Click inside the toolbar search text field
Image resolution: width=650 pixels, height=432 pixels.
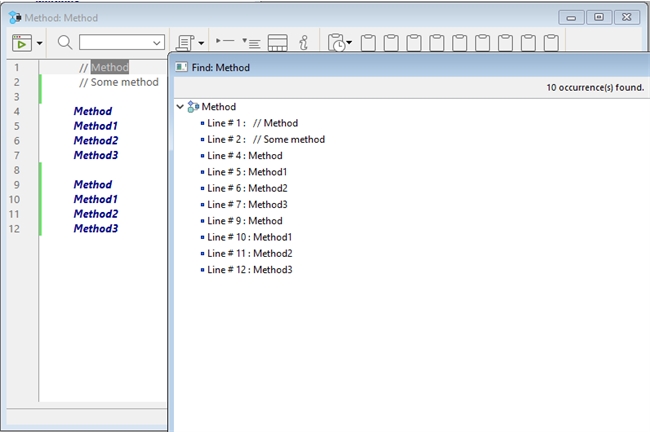point(114,43)
